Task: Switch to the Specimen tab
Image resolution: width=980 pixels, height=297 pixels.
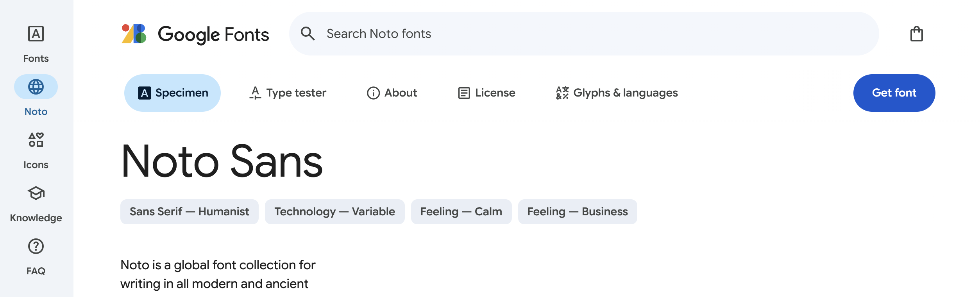Action: 172,93
